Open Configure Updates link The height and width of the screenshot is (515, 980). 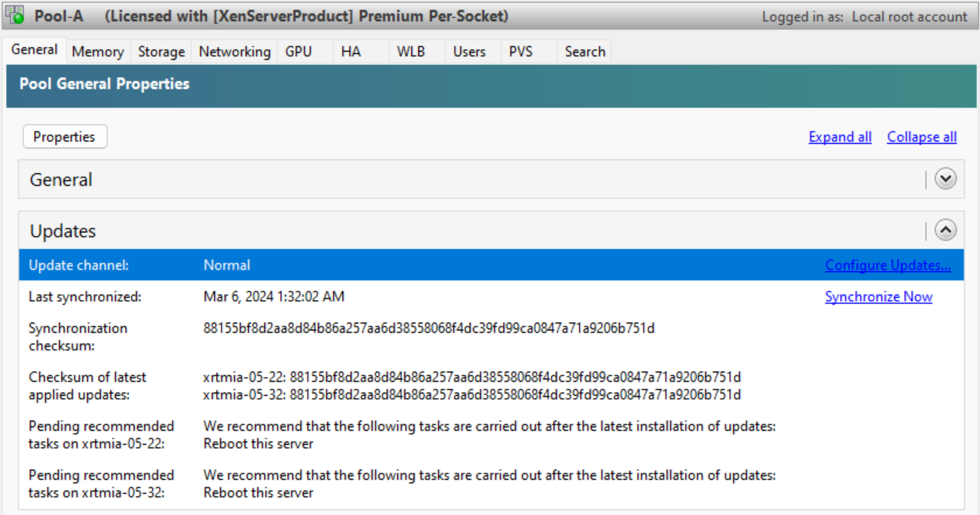[888, 265]
